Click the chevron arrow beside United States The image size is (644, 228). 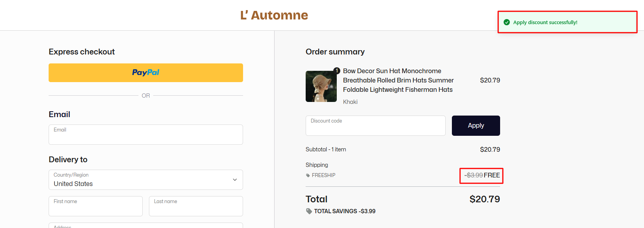click(x=235, y=180)
